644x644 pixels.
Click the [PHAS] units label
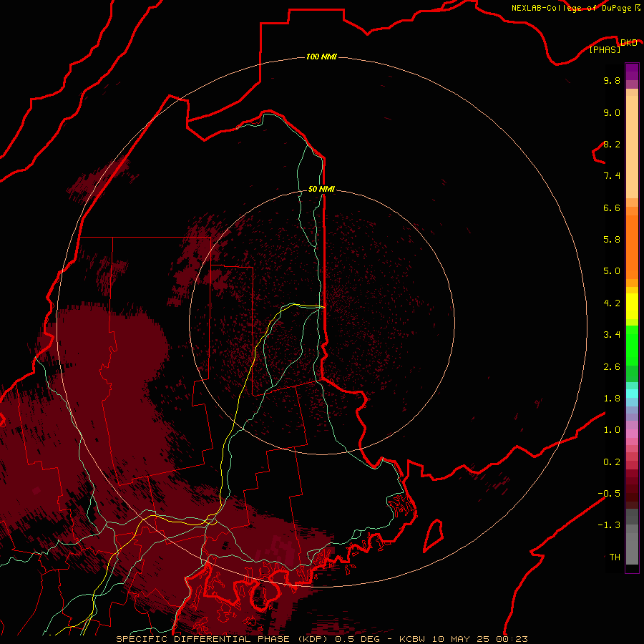coord(605,49)
